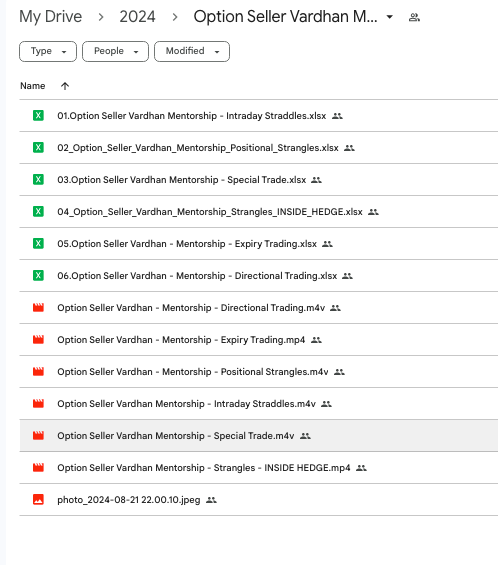
Task: Click the video icon for Special Trade.m4v
Action: coord(38,436)
